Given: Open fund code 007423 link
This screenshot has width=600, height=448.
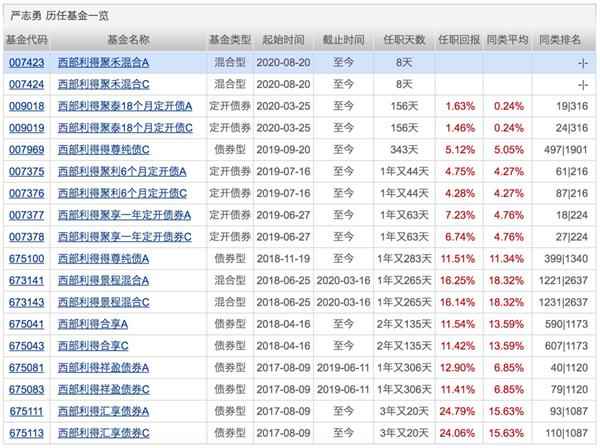Looking at the screenshot, I should click(25, 61).
